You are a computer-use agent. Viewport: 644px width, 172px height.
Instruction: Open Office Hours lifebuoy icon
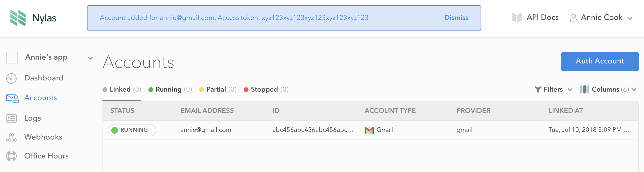(12, 156)
